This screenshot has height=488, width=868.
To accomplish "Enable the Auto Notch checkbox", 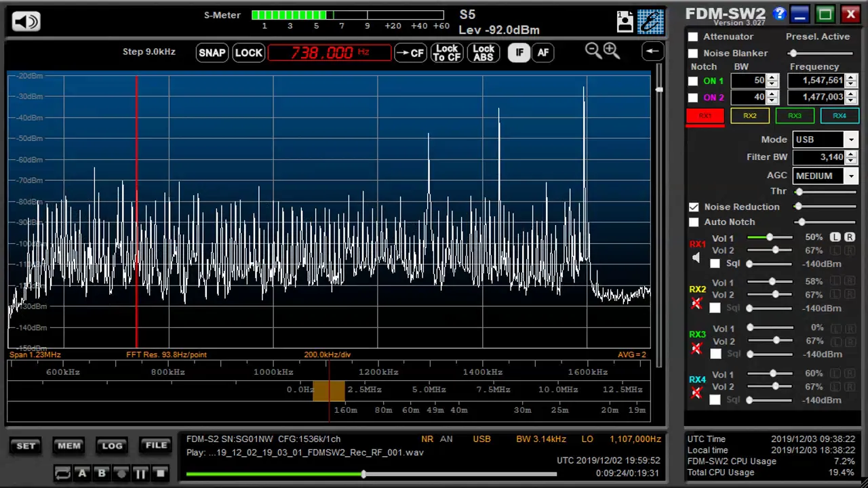I will click(x=694, y=222).
